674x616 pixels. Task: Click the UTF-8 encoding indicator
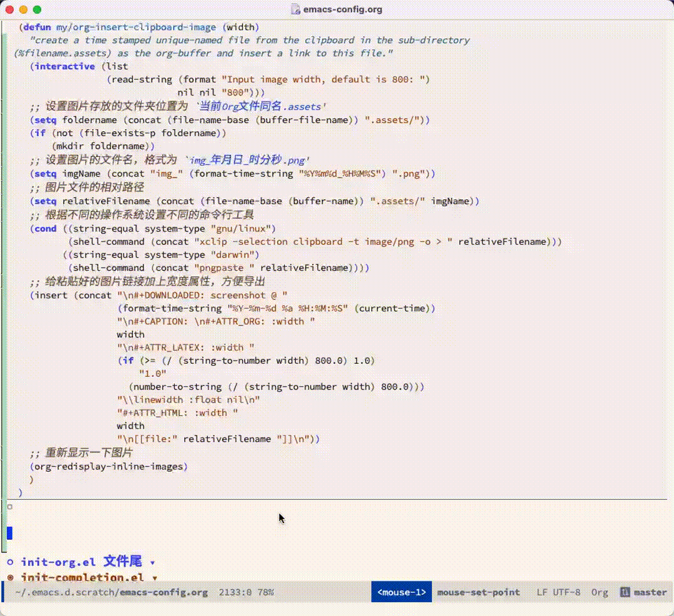[566, 592]
